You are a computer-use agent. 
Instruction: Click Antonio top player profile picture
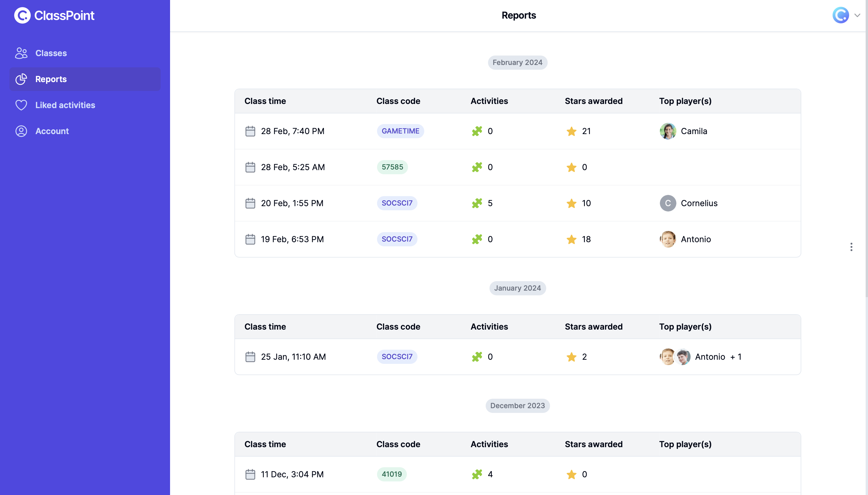tap(668, 239)
